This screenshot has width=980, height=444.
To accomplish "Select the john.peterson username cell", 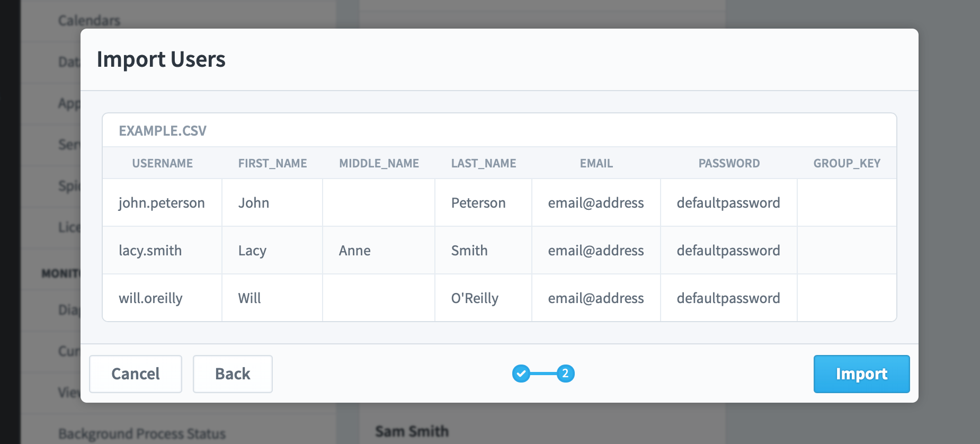I will click(162, 202).
